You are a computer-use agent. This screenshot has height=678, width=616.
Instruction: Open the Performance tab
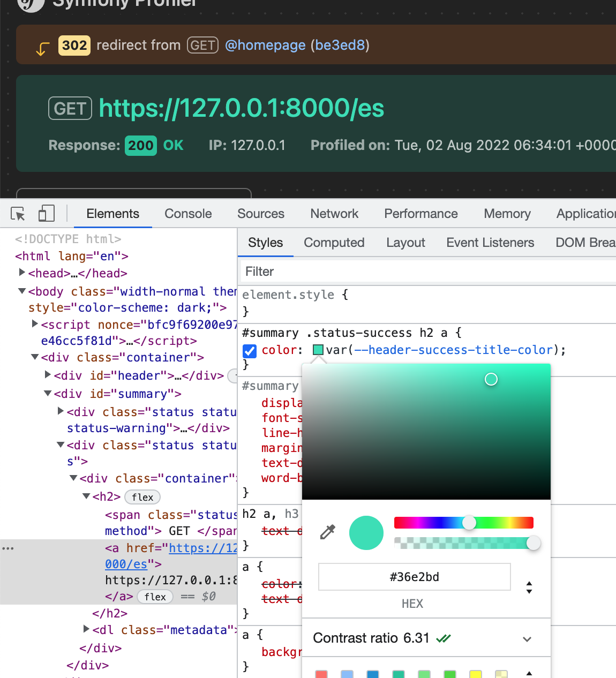(x=421, y=214)
